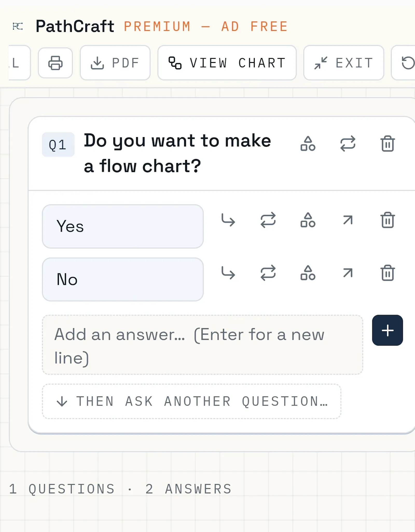Download the flow chart as PDF
Viewport: 415px width, 532px height.
[x=115, y=63]
